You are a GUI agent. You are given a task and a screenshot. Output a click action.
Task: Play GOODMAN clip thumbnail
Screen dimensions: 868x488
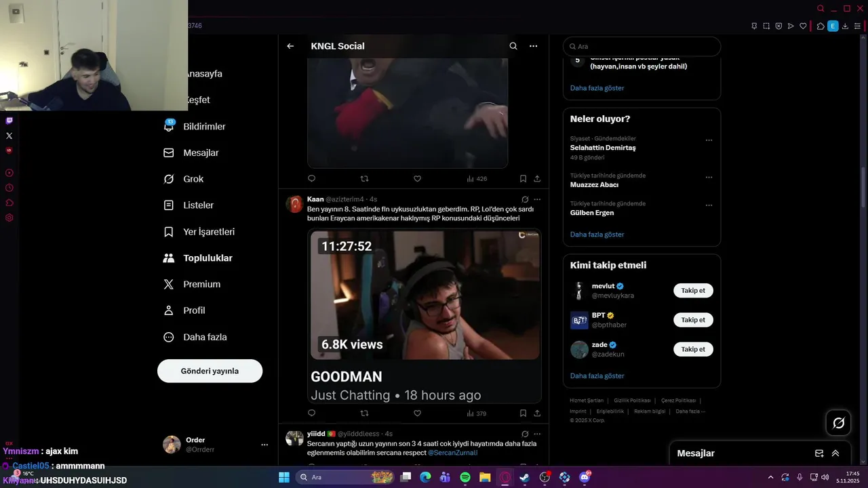tap(425, 296)
